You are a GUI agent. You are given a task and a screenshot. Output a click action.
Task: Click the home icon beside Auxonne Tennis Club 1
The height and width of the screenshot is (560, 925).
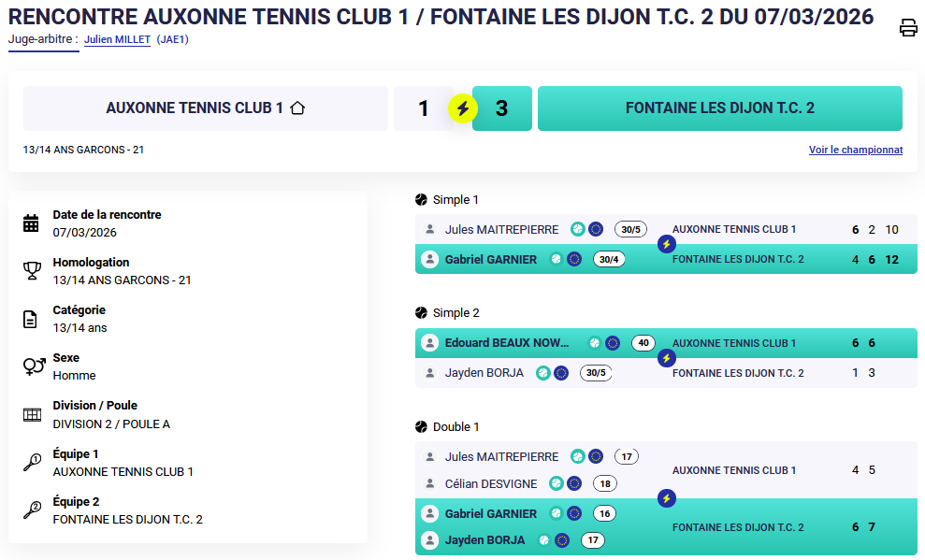(x=297, y=108)
